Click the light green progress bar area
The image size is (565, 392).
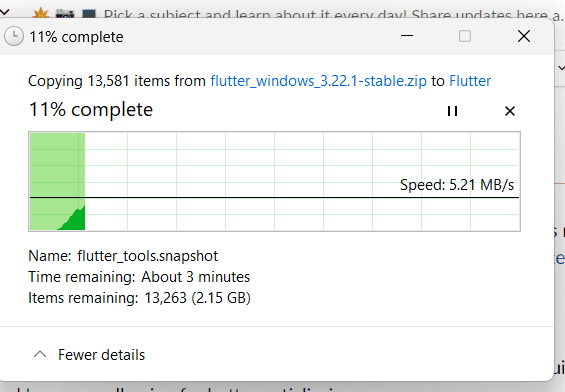pyautogui.click(x=57, y=165)
